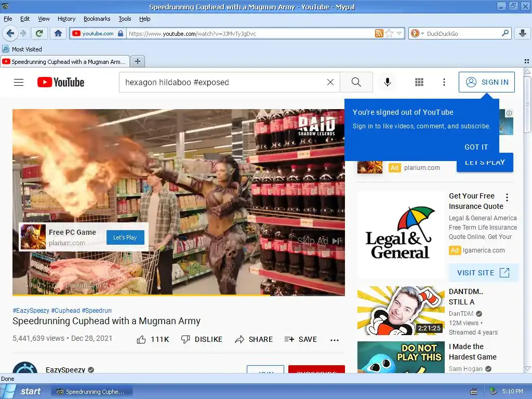
Task: Click the taskbar clock showing 5:10 PM
Action: click(513, 391)
